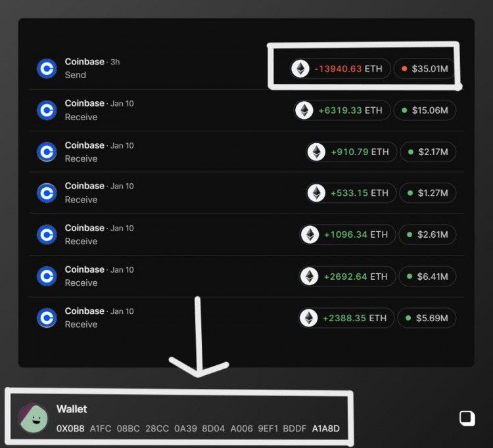The image size is (493, 448).
Task: Select the +1096.34 ETH amount
Action: 356,235
